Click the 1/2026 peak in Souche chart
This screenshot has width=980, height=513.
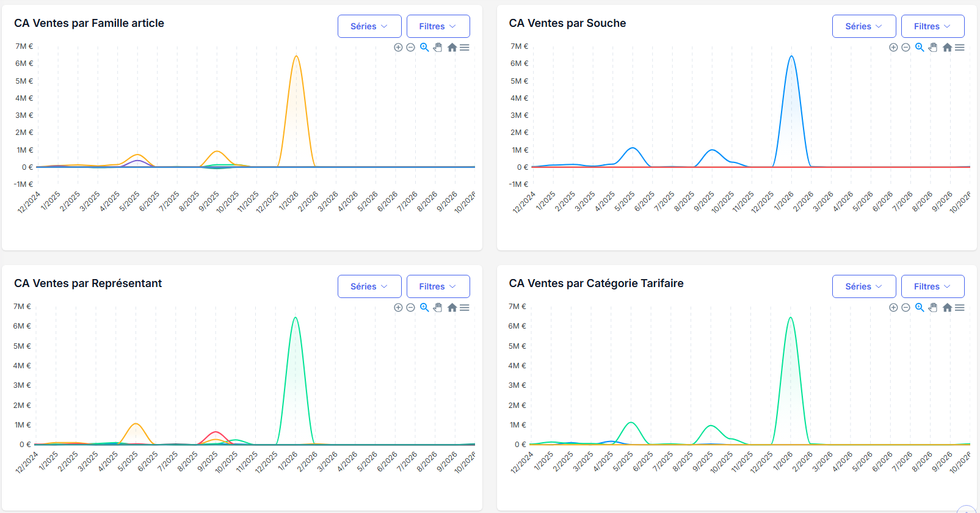pyautogui.click(x=791, y=57)
